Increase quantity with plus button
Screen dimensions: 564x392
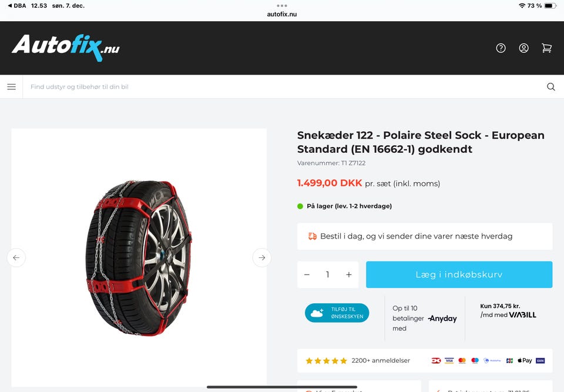[348, 274]
